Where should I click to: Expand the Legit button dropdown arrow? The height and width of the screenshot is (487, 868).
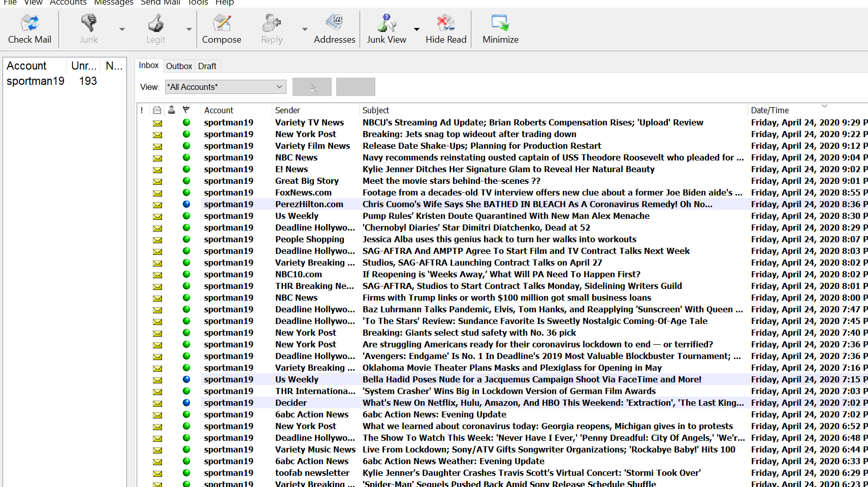click(x=189, y=29)
